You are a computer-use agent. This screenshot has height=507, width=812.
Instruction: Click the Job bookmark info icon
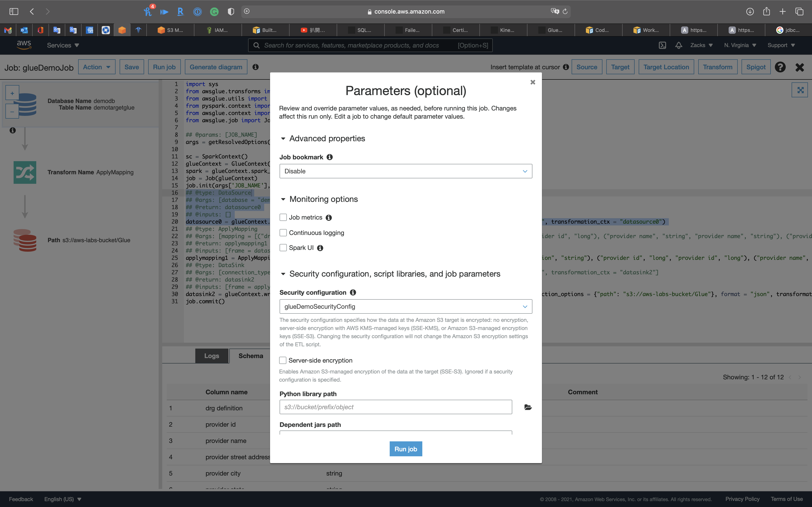[329, 157]
